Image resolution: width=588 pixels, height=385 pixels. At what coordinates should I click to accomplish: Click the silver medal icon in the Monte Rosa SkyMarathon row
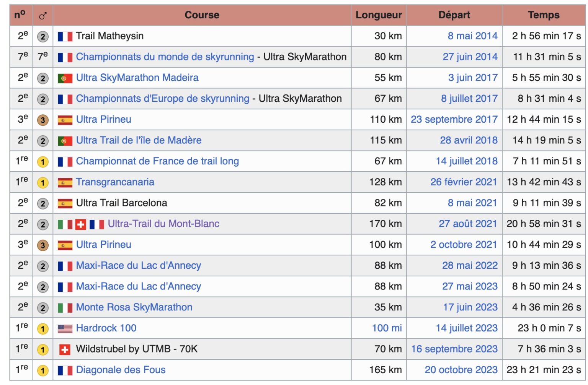coord(43,308)
